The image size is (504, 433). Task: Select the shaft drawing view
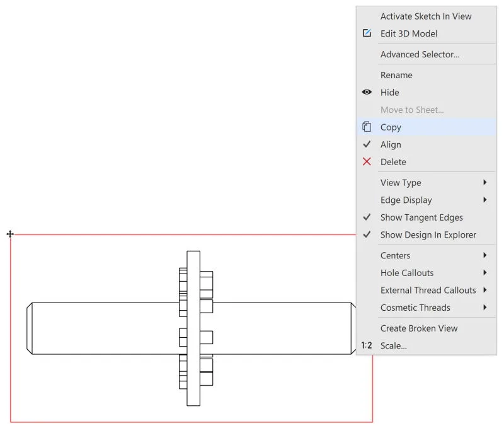click(x=192, y=328)
